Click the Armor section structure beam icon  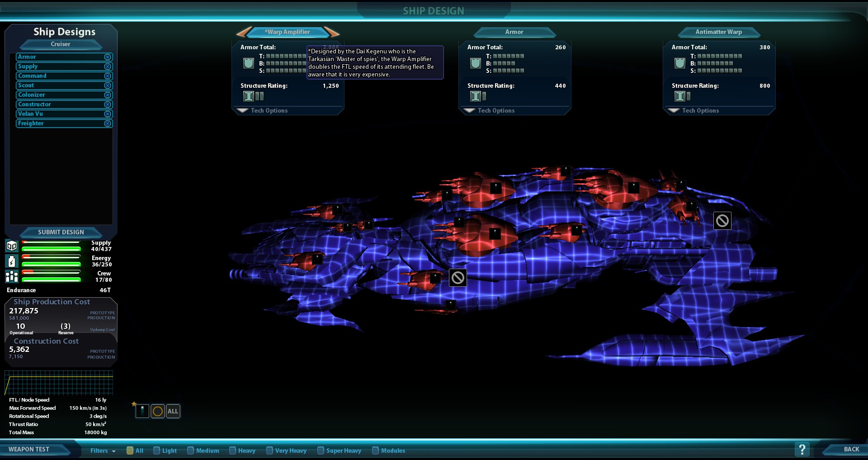tap(476, 96)
